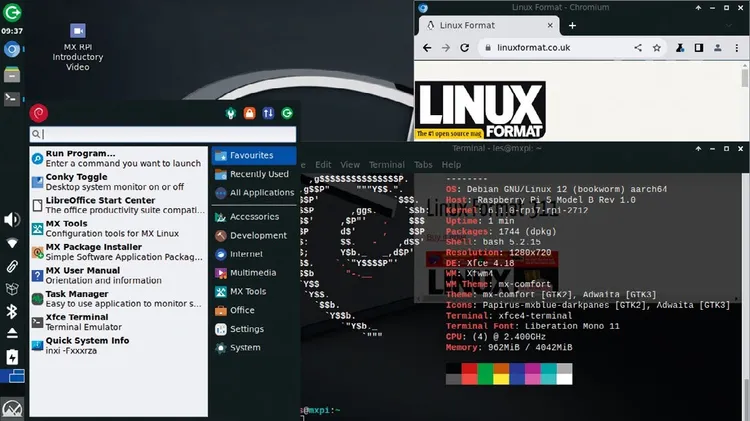The image size is (750, 421).
Task: Click the share icon in Chromium's address bar
Action: (x=638, y=48)
